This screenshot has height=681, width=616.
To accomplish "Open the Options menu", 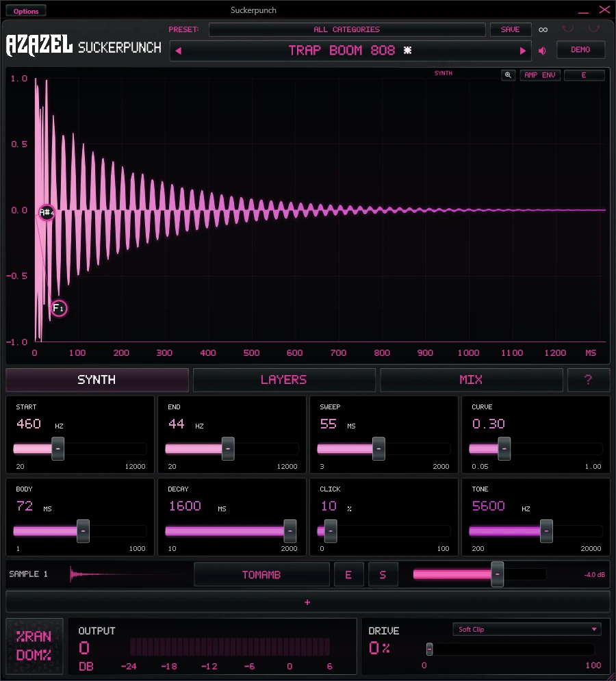I will tap(26, 11).
